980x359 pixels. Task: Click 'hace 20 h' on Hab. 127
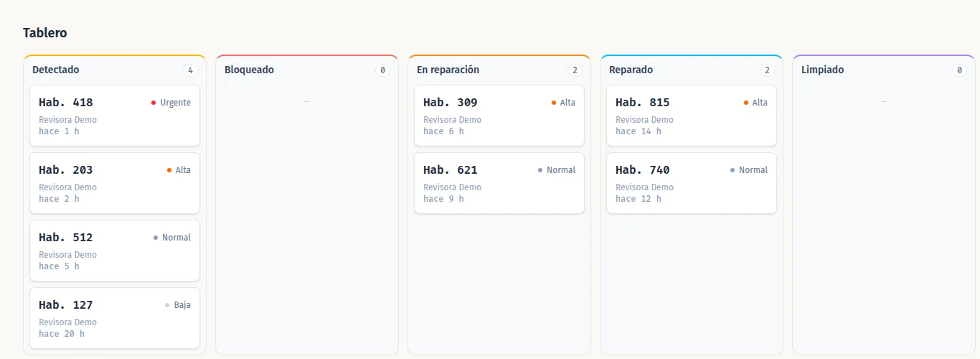(62, 334)
